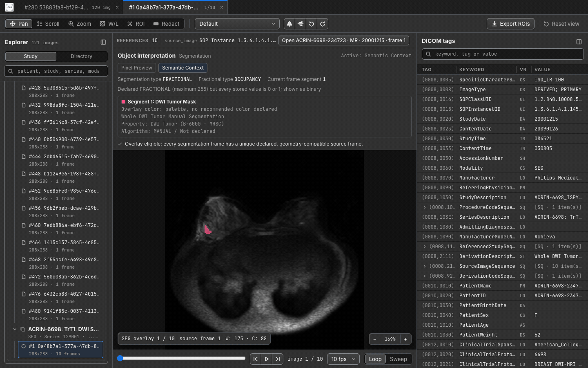Select image #460 7edb886a in Explorer
Screen dimensions: 588x368
coord(60,229)
